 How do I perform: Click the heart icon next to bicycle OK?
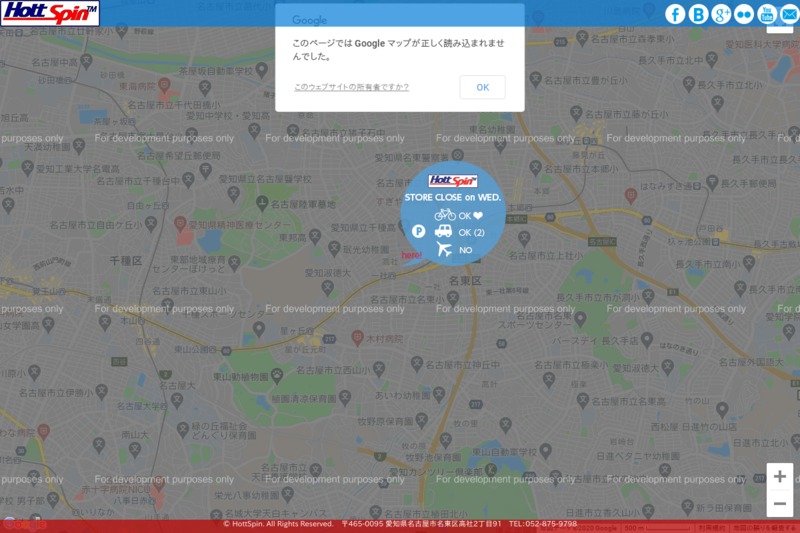pos(478,216)
